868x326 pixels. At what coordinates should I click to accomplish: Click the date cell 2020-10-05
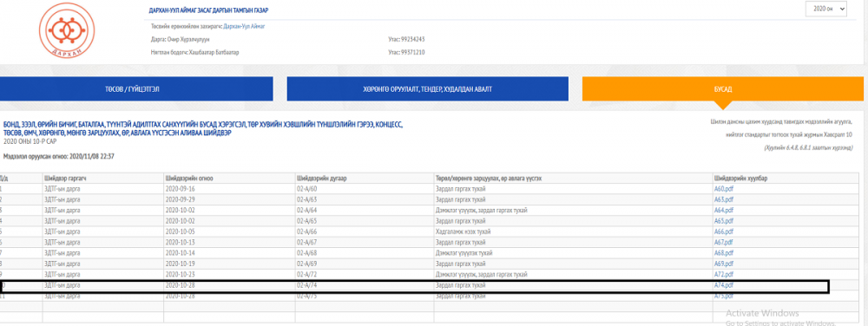(180, 231)
